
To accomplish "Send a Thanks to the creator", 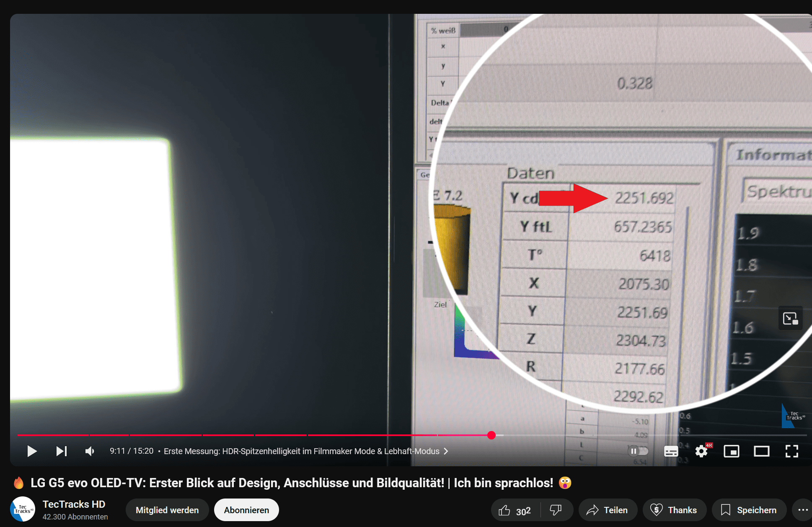I will (x=674, y=510).
